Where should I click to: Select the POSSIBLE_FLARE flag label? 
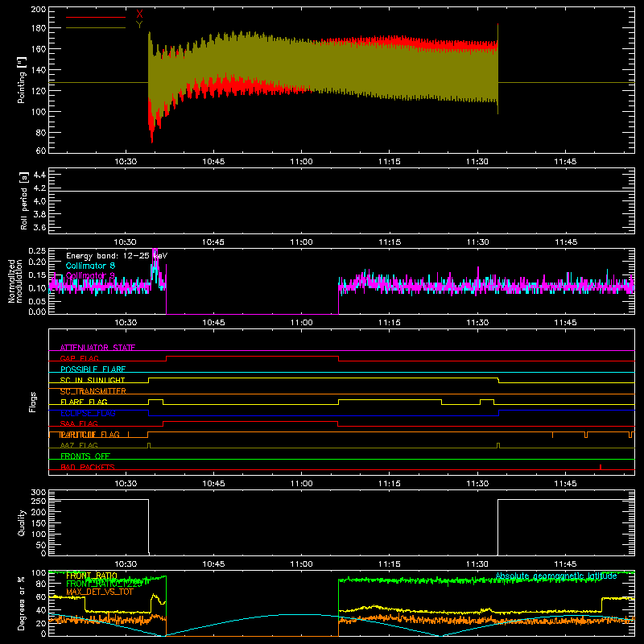[x=93, y=369]
